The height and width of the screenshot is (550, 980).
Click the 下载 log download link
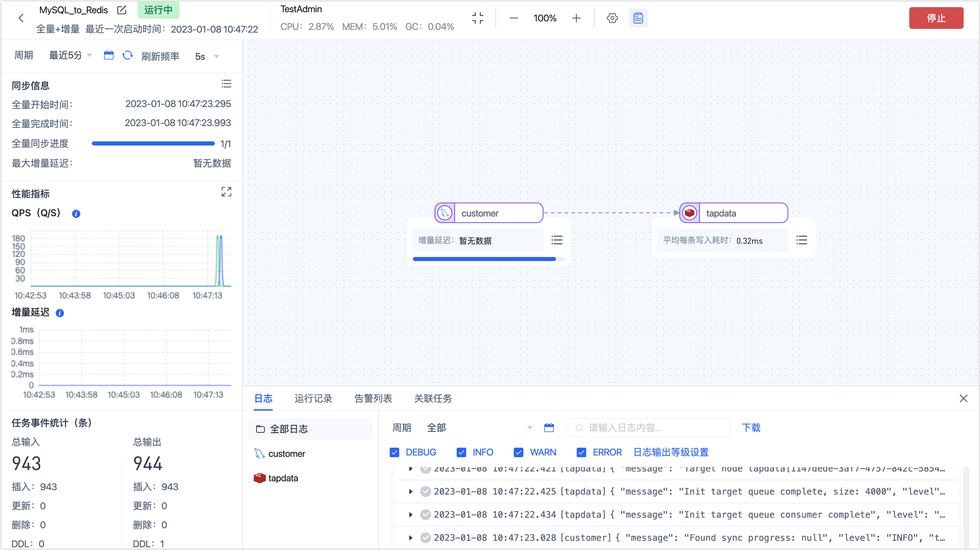click(x=750, y=428)
